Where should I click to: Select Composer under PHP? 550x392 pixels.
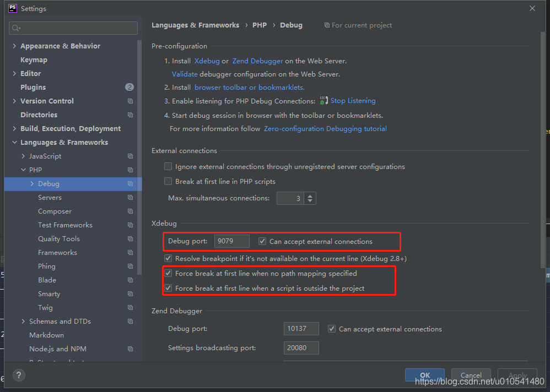(x=55, y=211)
